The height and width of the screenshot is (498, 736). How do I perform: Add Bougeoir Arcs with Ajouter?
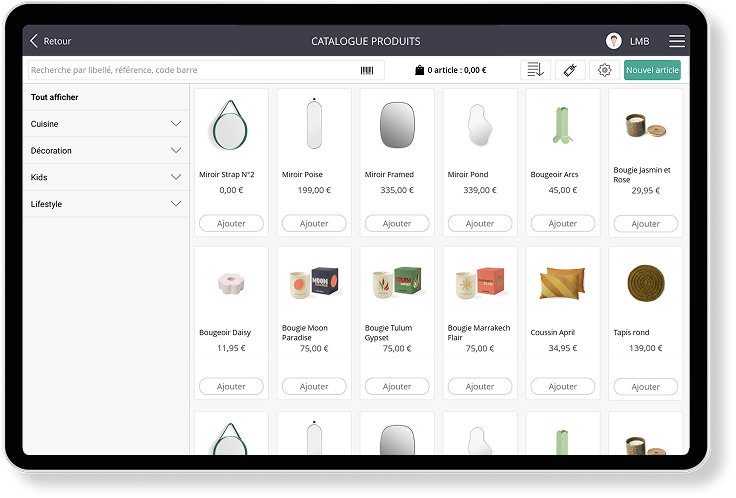[x=563, y=223]
